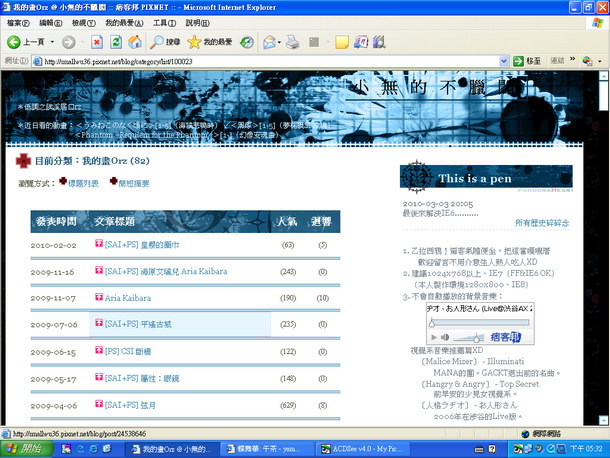Expand the toolbar overflow chevron
This screenshot has height=458, width=610.
point(572,60)
